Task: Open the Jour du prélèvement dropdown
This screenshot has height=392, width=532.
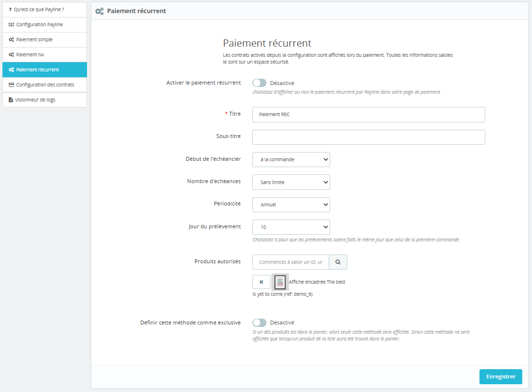Action: pos(291,227)
